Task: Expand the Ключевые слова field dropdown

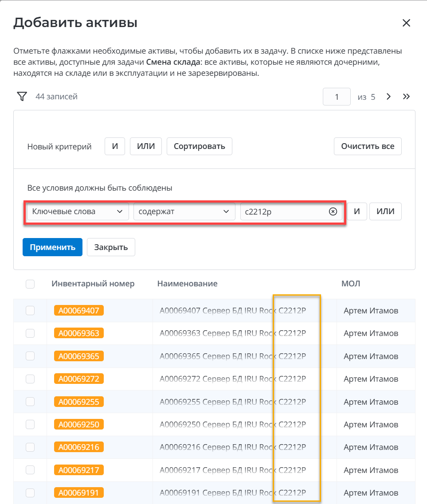Action: point(78,211)
